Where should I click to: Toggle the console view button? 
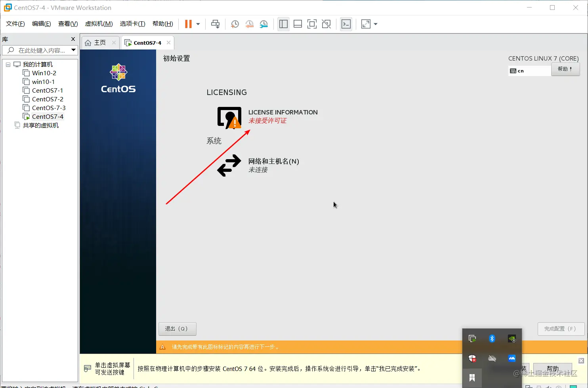click(x=346, y=24)
